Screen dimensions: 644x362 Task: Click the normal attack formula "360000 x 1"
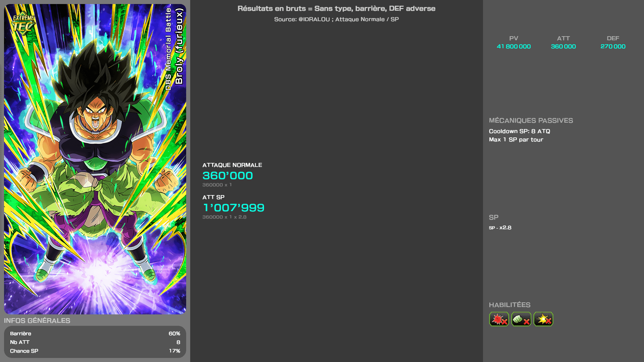click(x=217, y=185)
